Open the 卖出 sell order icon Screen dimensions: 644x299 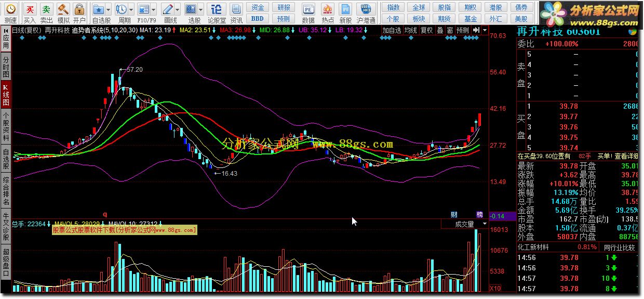(47, 9)
